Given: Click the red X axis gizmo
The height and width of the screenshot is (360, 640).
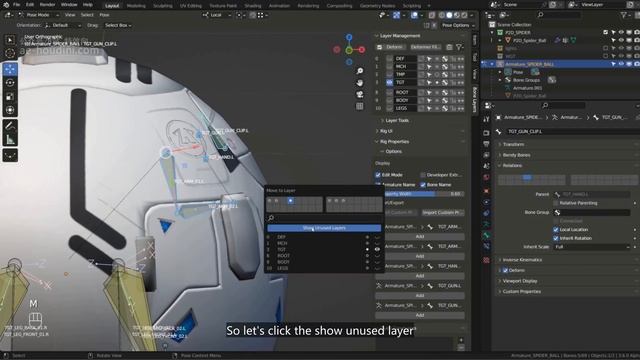Looking at the screenshot, I should [x=362, y=49].
